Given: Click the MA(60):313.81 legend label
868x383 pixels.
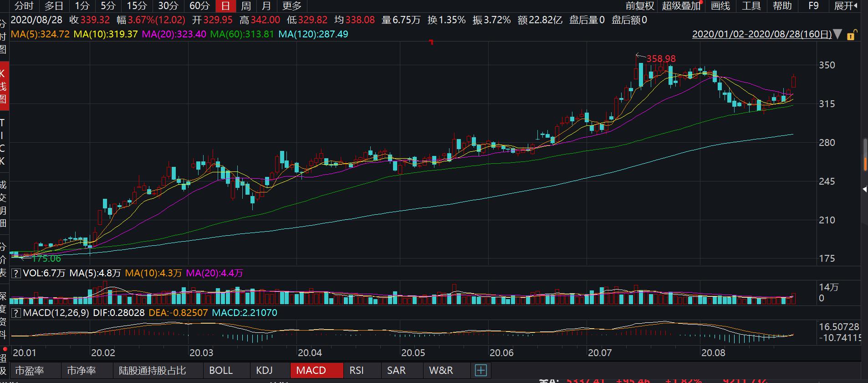Looking at the screenshot, I should click(x=242, y=34).
